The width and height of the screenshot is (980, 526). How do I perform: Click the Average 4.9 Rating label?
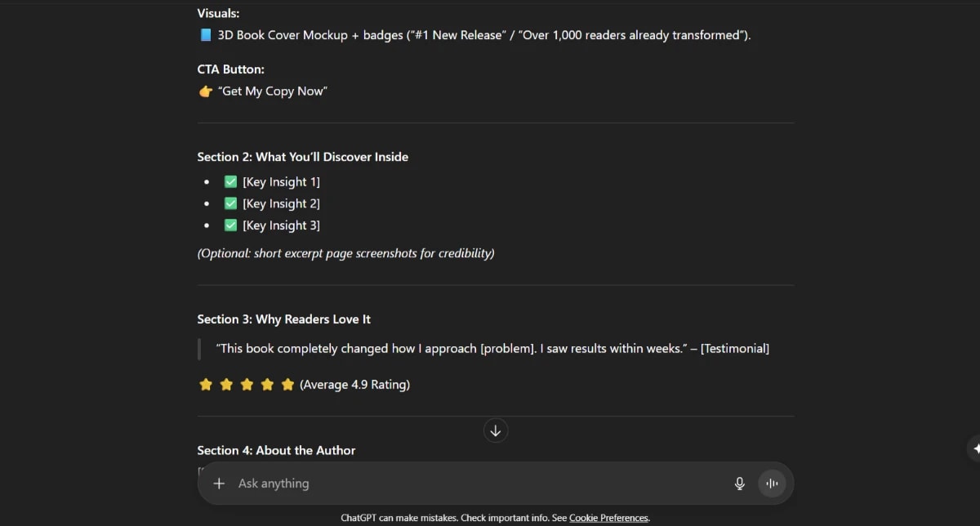point(354,384)
